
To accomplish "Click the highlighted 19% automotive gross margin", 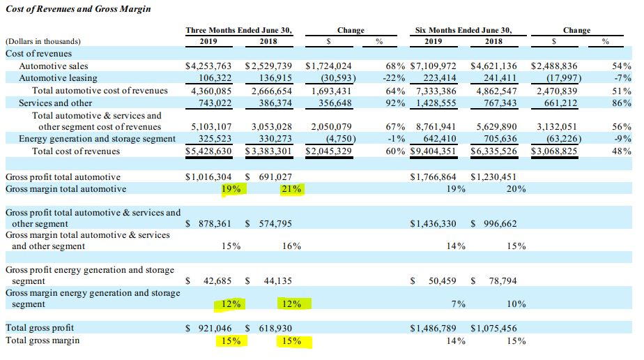I will [x=231, y=189].
